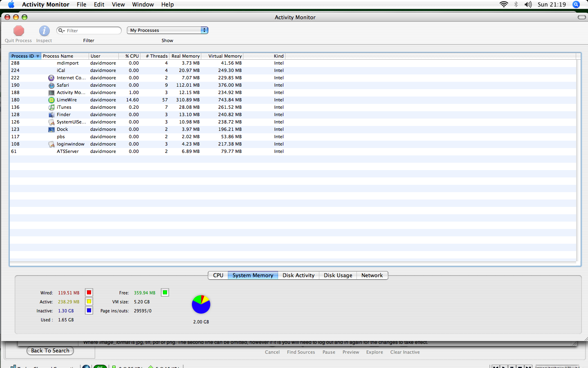Select the Finder face icon in list
This screenshot has height=368, width=588.
[x=51, y=114]
